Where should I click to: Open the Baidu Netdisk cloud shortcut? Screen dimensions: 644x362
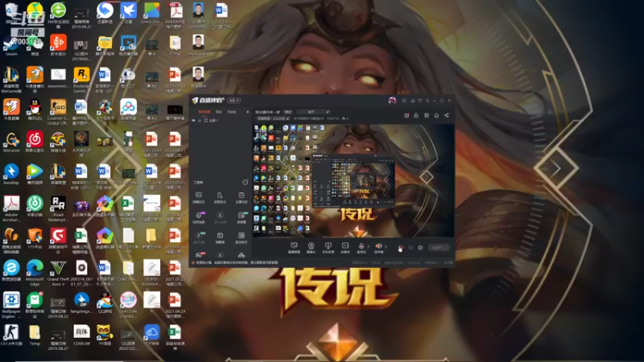[x=128, y=110]
